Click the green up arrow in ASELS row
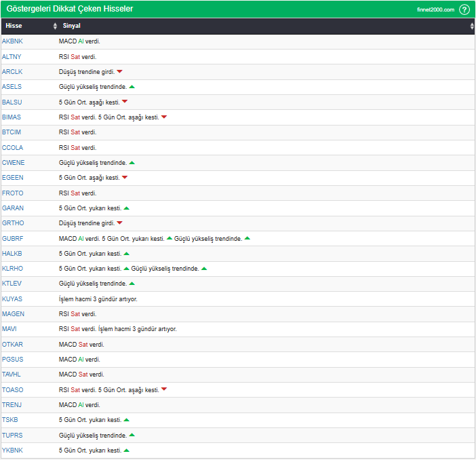 (x=132, y=87)
